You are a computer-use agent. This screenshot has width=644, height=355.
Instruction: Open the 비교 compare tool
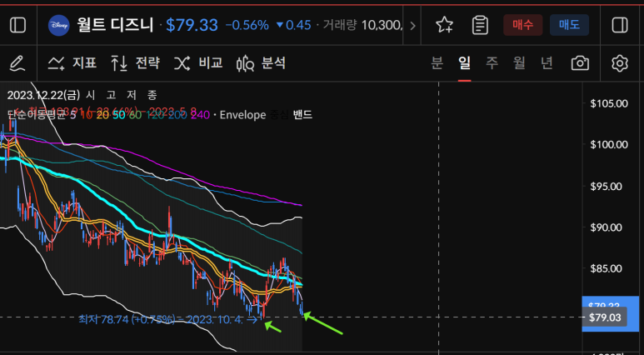(198, 63)
